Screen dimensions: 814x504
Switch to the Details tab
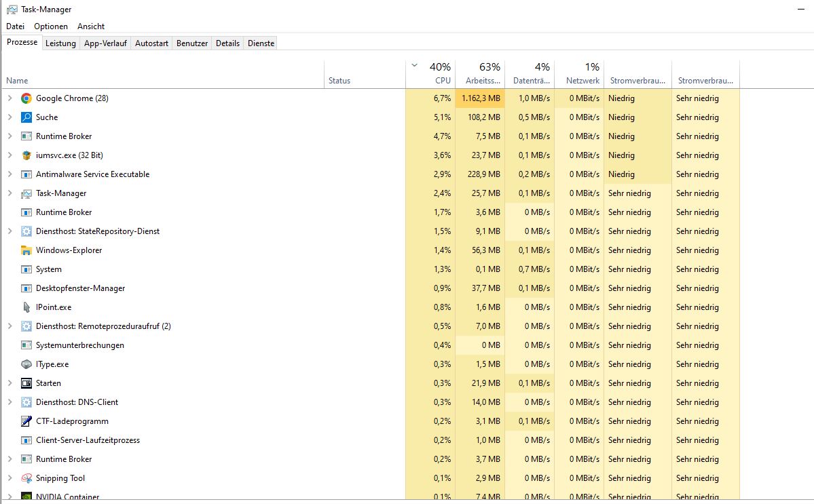click(x=228, y=43)
